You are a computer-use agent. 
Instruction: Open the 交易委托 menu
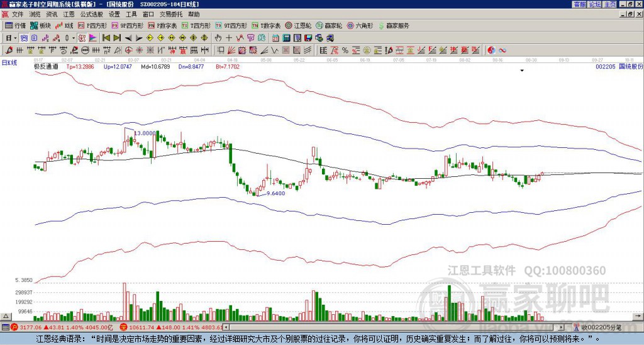(x=171, y=14)
